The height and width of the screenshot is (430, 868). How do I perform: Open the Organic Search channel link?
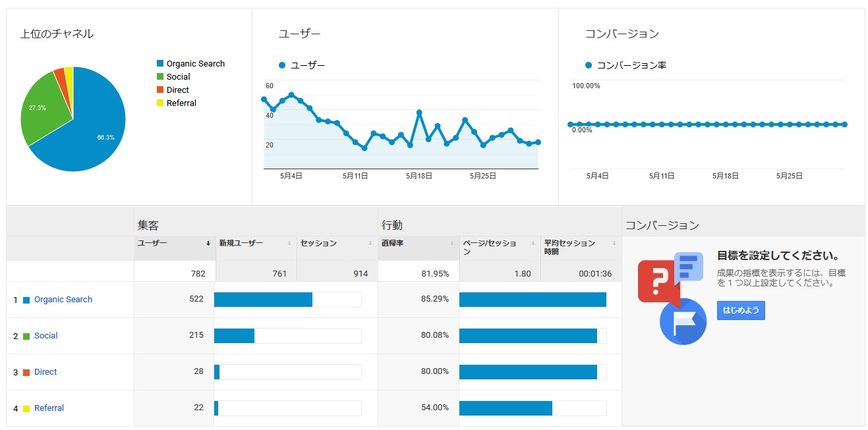pyautogui.click(x=63, y=300)
